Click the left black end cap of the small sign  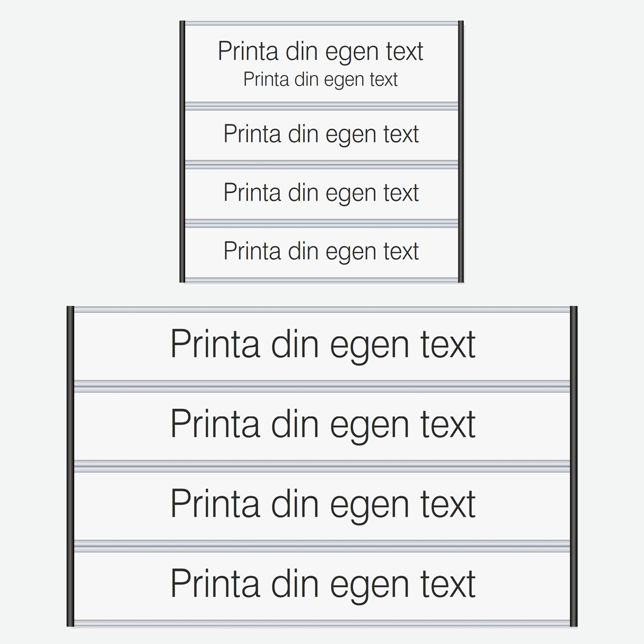click(x=182, y=151)
